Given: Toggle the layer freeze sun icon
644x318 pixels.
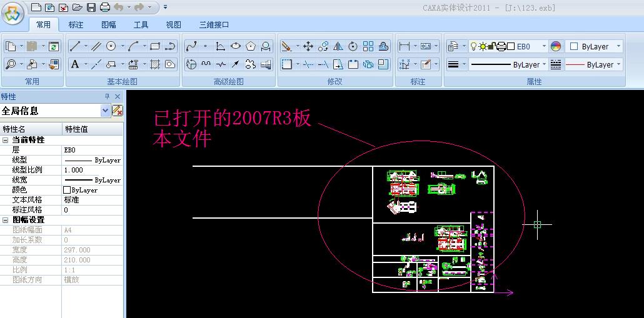Looking at the screenshot, I should (482, 46).
